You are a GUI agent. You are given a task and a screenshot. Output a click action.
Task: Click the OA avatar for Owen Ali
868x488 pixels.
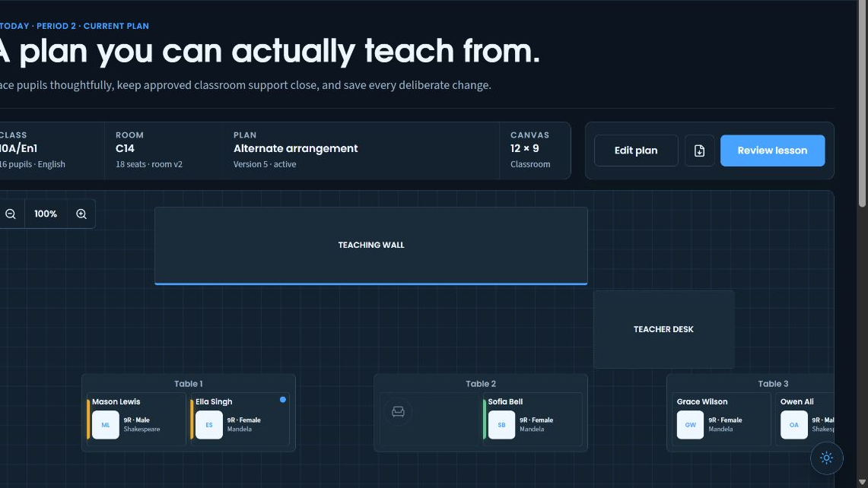[x=793, y=425]
